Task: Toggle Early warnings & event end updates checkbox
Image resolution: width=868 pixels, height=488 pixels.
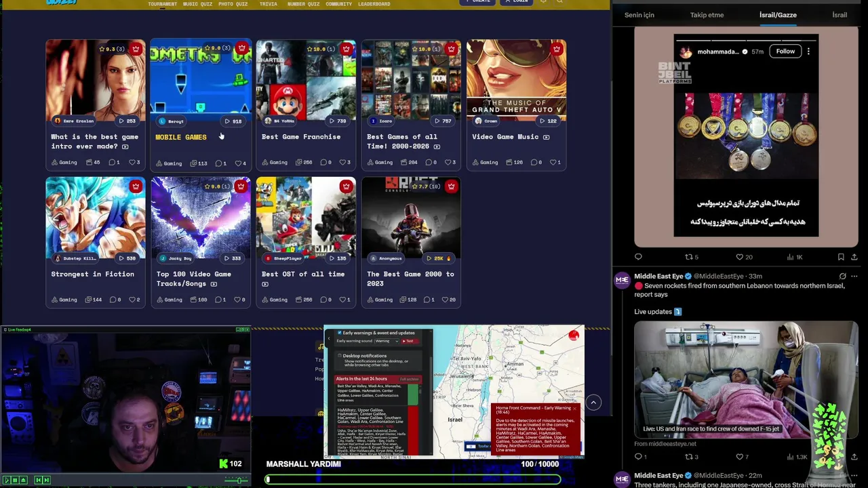Action: [340, 333]
